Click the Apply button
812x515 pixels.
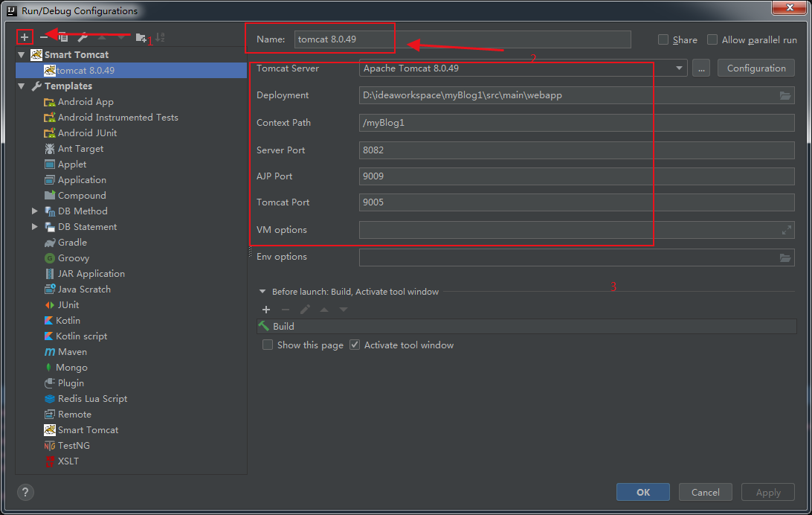pyautogui.click(x=768, y=492)
